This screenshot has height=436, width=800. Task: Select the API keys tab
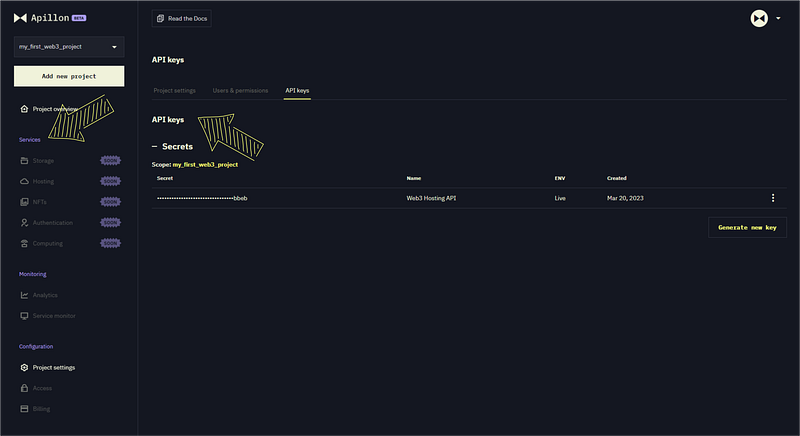(x=297, y=91)
